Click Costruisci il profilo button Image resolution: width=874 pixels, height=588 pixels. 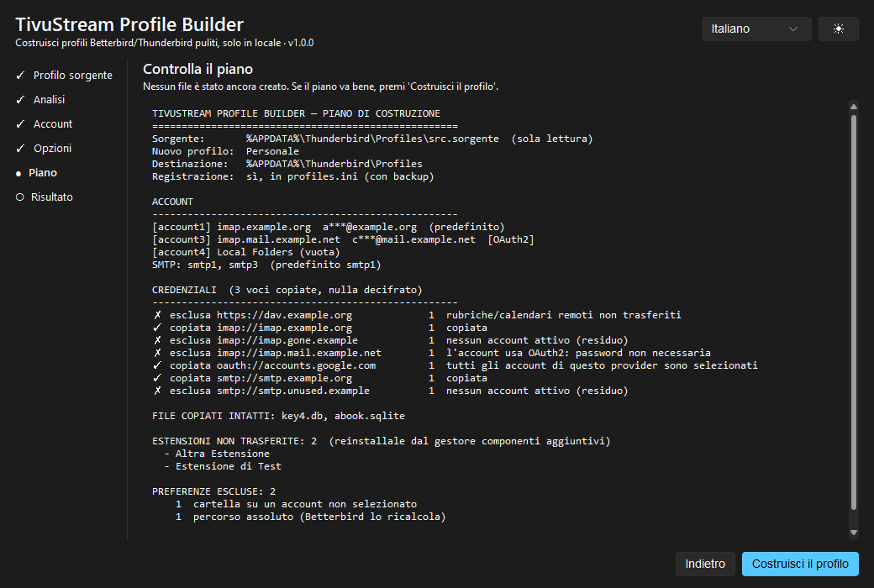pos(800,564)
